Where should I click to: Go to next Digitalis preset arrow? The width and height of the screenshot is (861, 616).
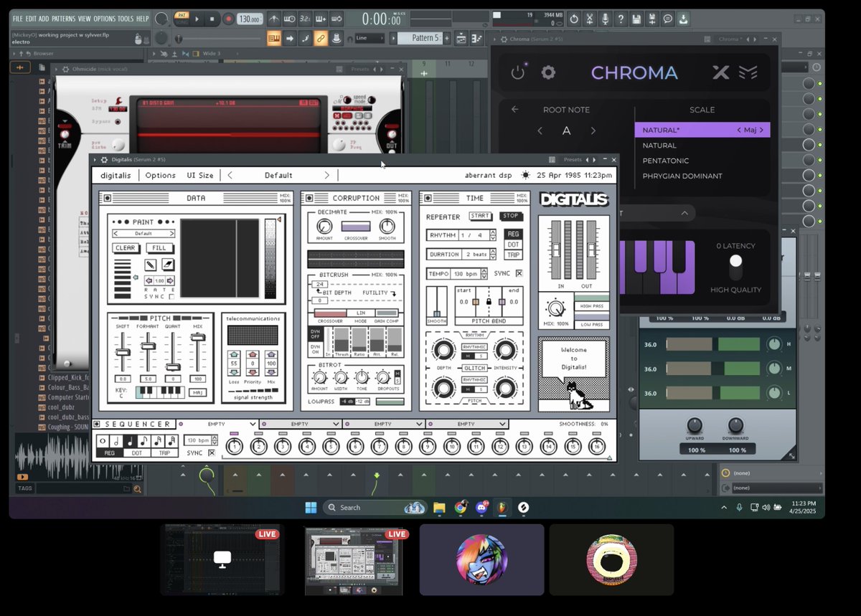(x=326, y=175)
